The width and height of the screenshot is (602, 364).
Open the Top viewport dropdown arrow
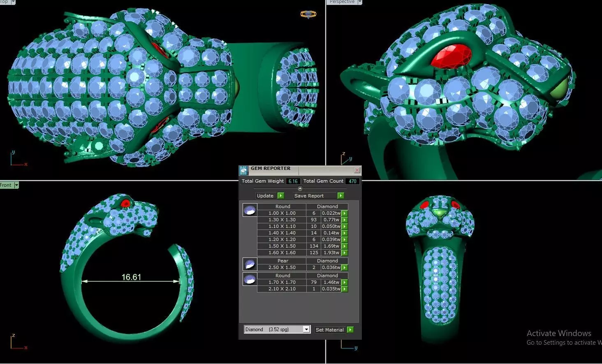tap(13, 2)
